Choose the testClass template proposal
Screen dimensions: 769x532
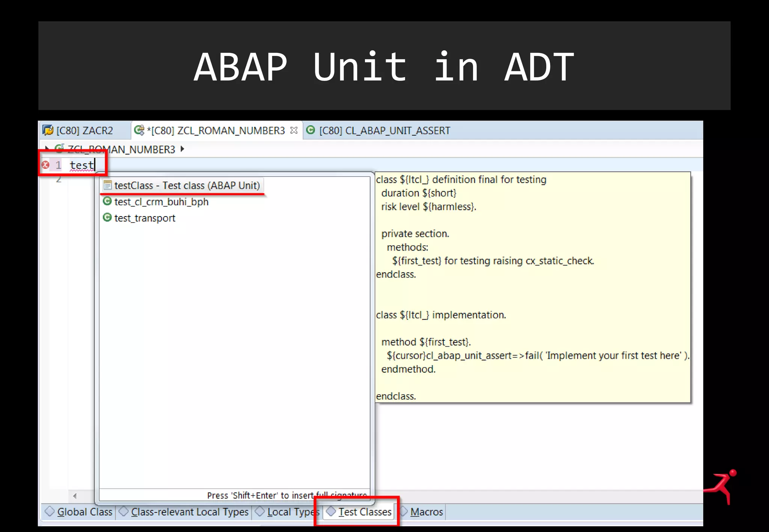[183, 185]
